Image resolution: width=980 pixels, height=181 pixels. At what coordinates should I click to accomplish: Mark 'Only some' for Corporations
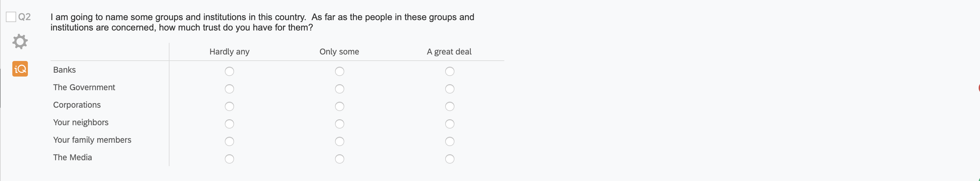tap(339, 106)
